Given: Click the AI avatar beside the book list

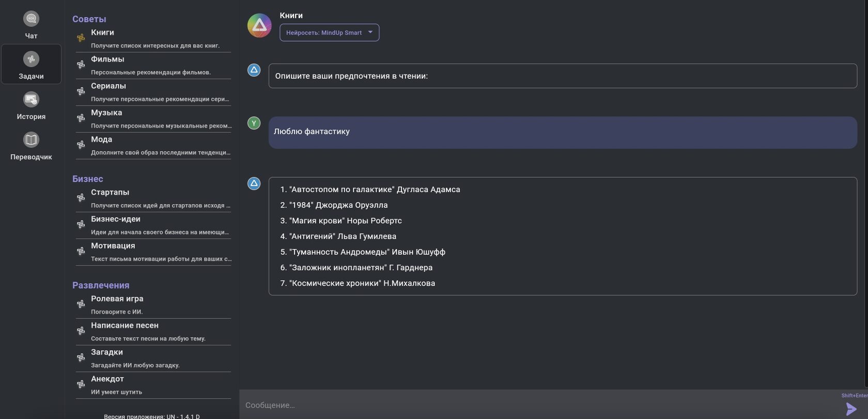Looking at the screenshot, I should pyautogui.click(x=254, y=183).
